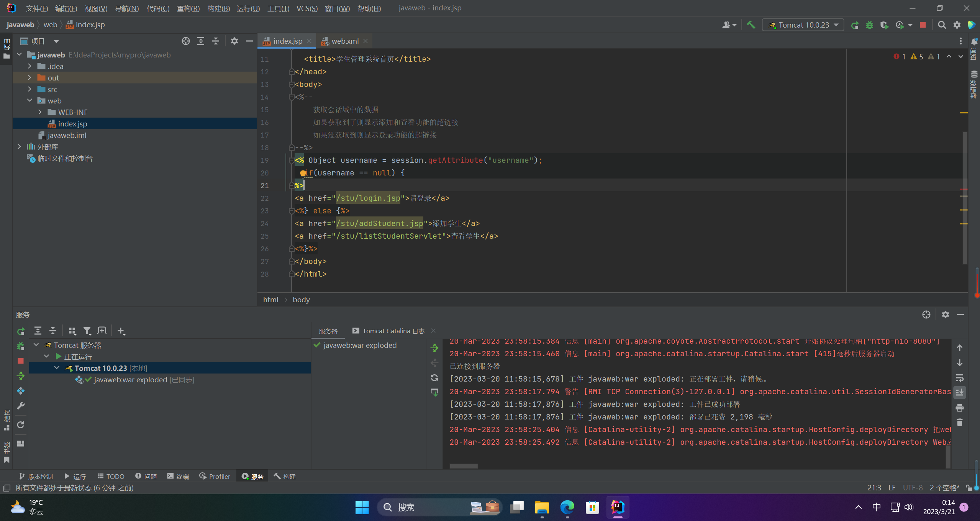
Task: Click the Services filter funnel icon
Action: point(87,331)
